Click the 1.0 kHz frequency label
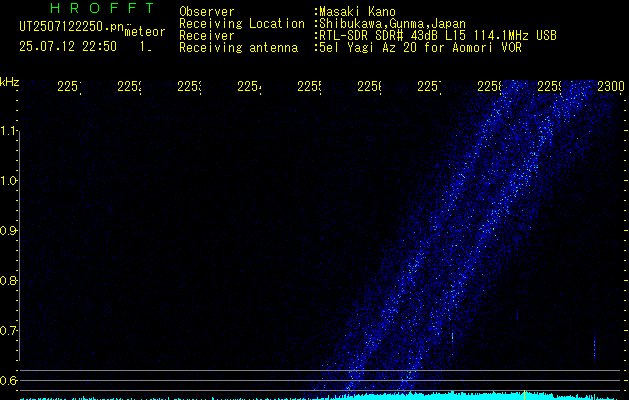The image size is (629, 400). click(x=9, y=181)
